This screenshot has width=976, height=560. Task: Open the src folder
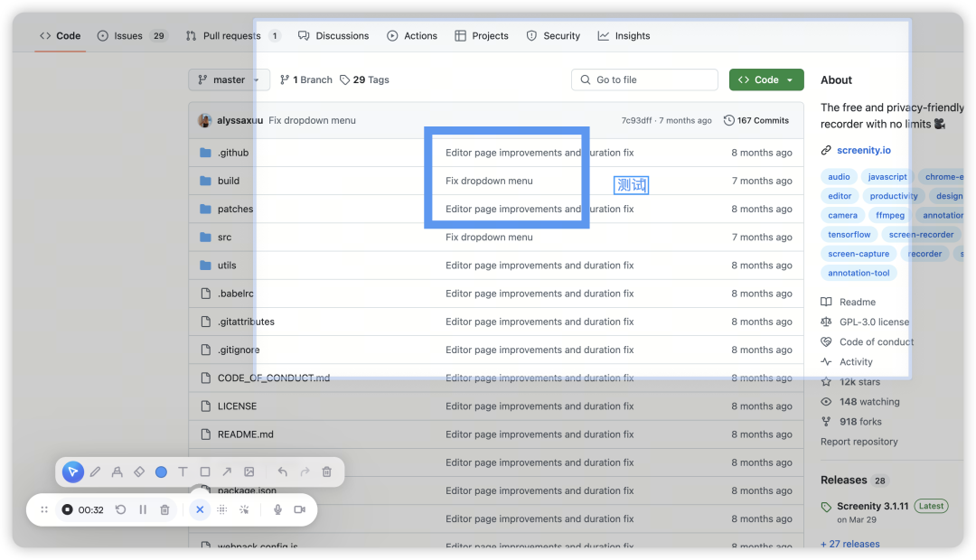(x=225, y=237)
